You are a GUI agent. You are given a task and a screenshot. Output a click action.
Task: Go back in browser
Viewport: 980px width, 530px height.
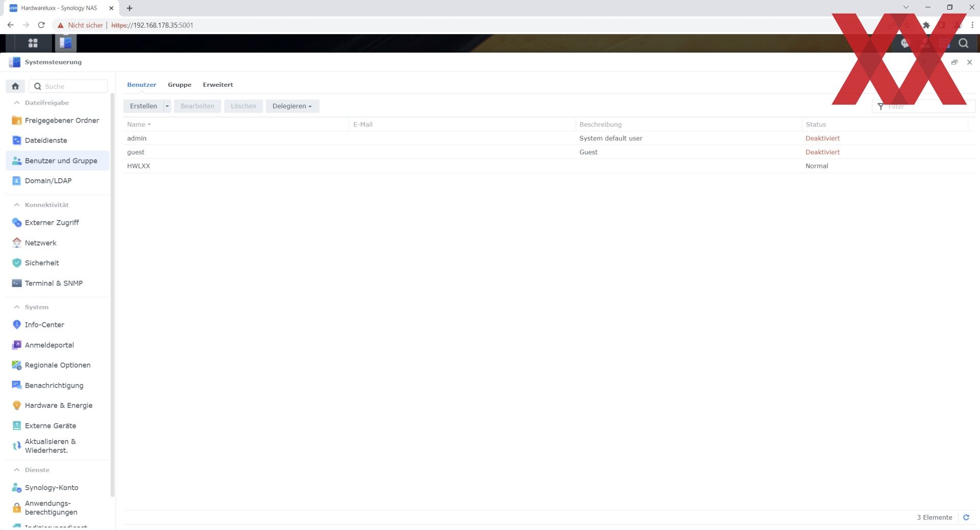(x=11, y=25)
